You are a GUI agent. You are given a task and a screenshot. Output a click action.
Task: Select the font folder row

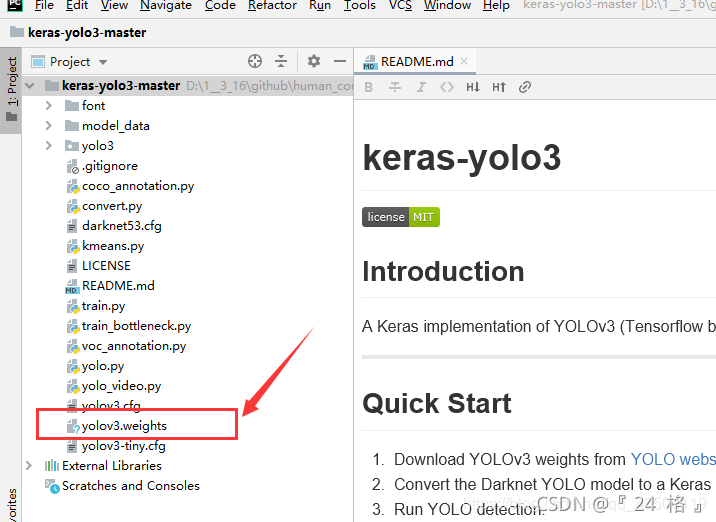pyautogui.click(x=93, y=105)
